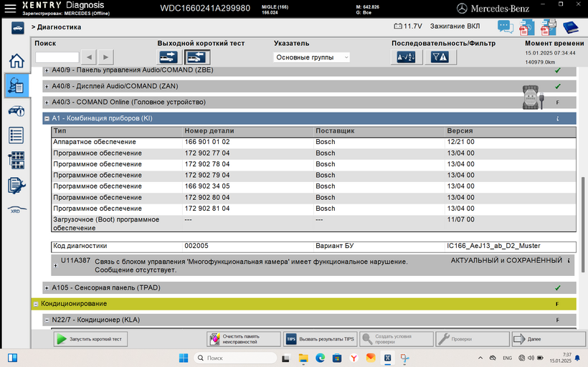The height and width of the screenshot is (367, 588).
Task: Click the Далее button
Action: tap(549, 339)
